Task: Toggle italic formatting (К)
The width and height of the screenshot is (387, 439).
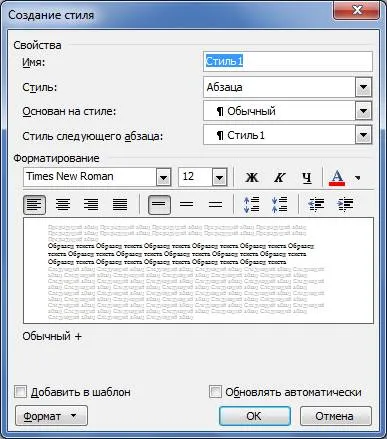Action: (x=279, y=177)
